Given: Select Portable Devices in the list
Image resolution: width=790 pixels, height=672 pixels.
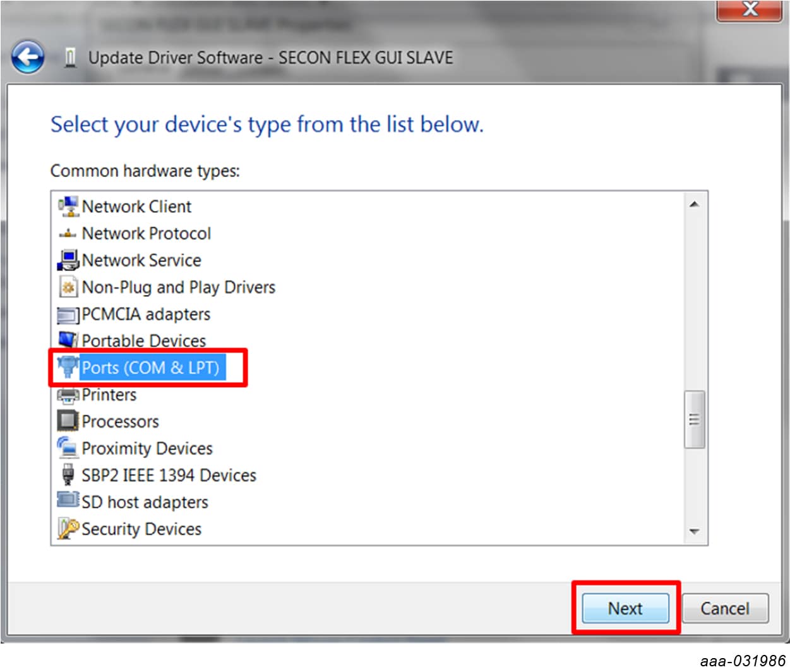Looking at the screenshot, I should click(143, 341).
